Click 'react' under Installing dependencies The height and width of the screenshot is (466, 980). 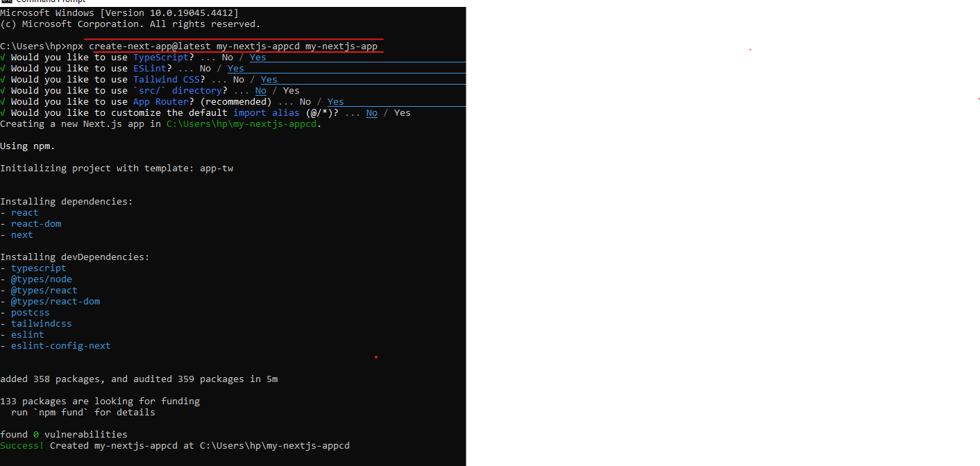(25, 213)
